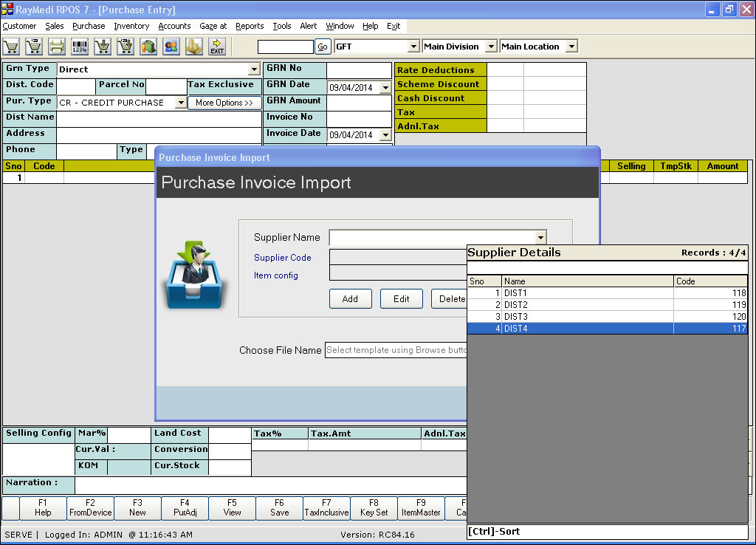Open the Accounts menu

[x=174, y=26]
